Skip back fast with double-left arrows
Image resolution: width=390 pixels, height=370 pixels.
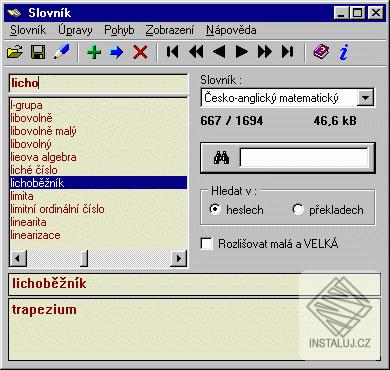coord(196,52)
